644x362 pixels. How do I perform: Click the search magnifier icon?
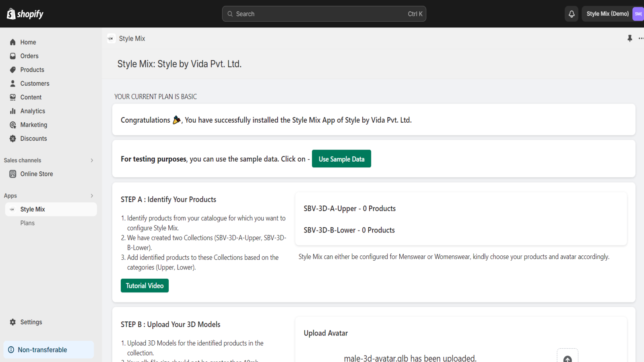click(x=230, y=14)
